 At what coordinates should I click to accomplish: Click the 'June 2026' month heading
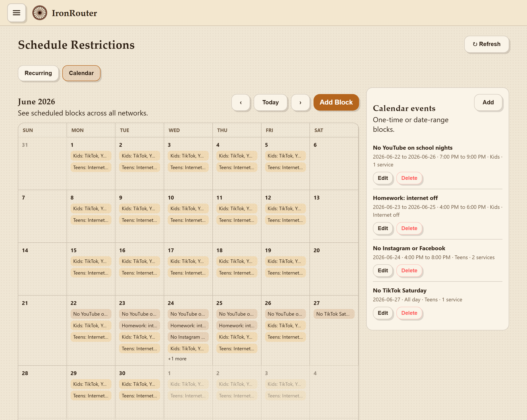point(36,101)
